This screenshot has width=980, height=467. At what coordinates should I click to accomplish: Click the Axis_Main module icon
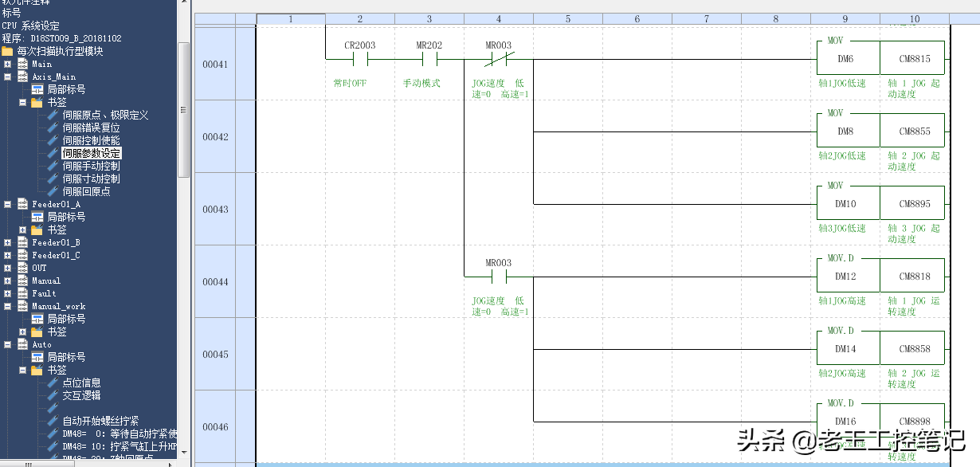click(x=22, y=77)
